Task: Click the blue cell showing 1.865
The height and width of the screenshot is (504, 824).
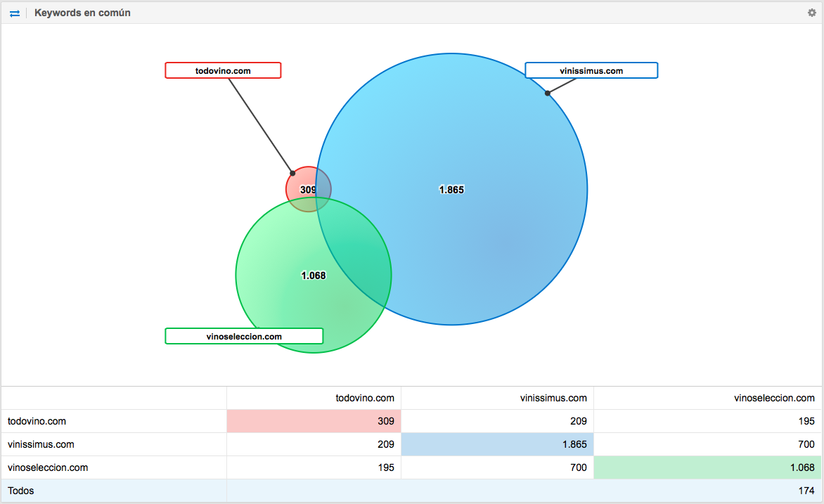Action: [497, 444]
